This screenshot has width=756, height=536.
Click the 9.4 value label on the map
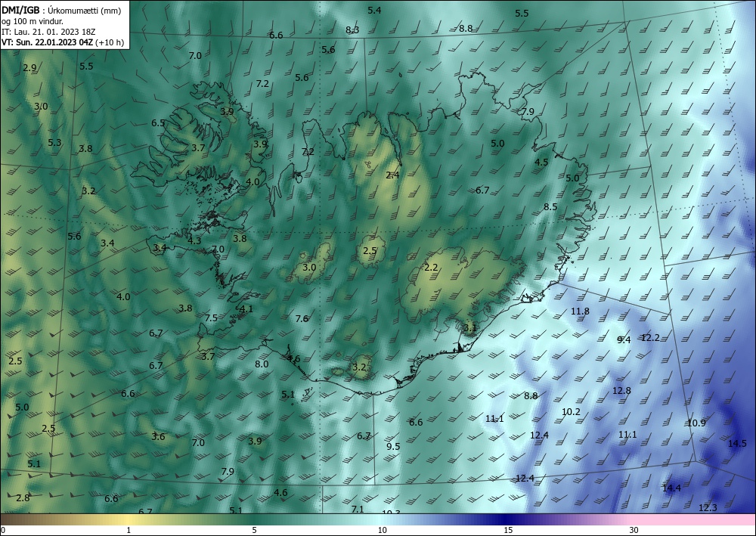coord(624,340)
